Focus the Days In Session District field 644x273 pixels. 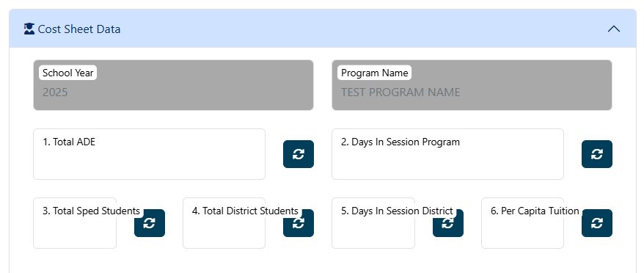(373, 223)
